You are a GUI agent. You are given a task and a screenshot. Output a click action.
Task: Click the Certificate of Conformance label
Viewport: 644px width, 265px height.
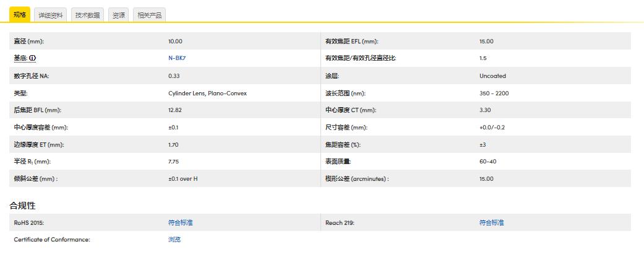52,240
